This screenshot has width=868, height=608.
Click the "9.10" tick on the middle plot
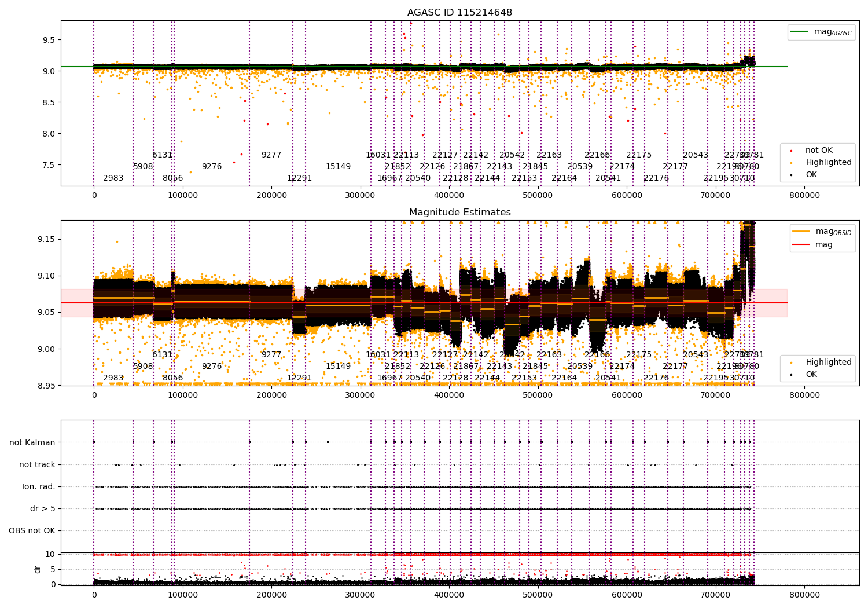[46, 276]
